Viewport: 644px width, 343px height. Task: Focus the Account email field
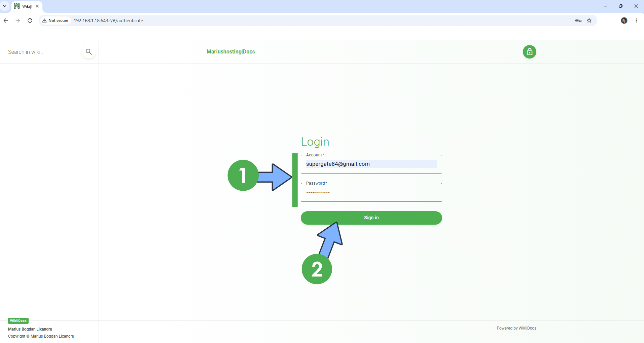tap(371, 164)
